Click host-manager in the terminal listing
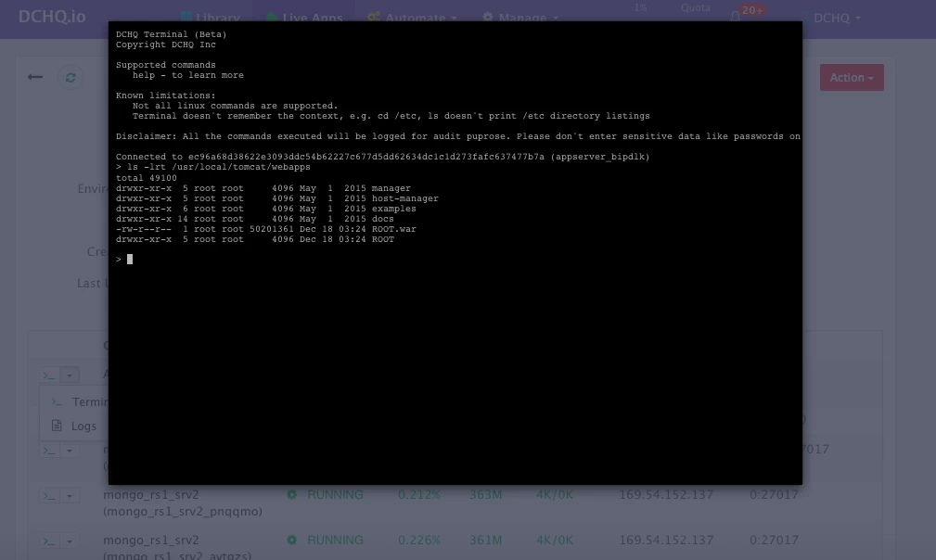 (x=404, y=198)
